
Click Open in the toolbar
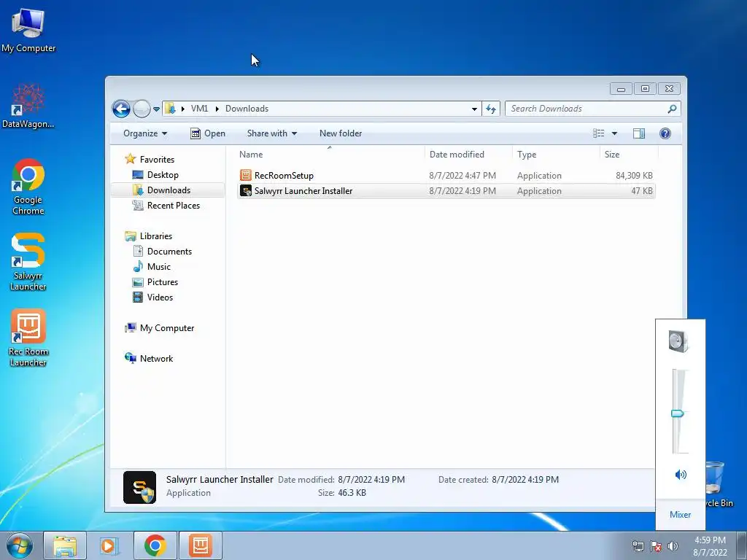[208, 133]
